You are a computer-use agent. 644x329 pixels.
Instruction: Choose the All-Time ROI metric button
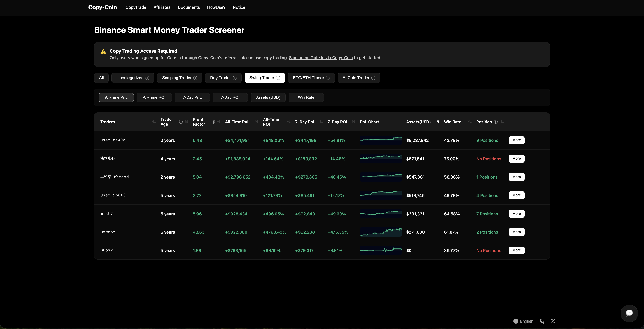point(154,97)
